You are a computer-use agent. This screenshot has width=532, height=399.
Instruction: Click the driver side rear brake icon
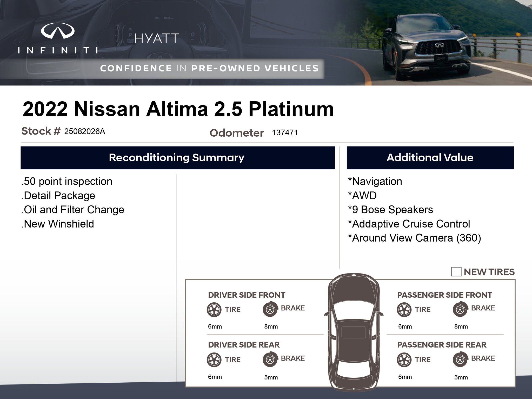point(270,360)
